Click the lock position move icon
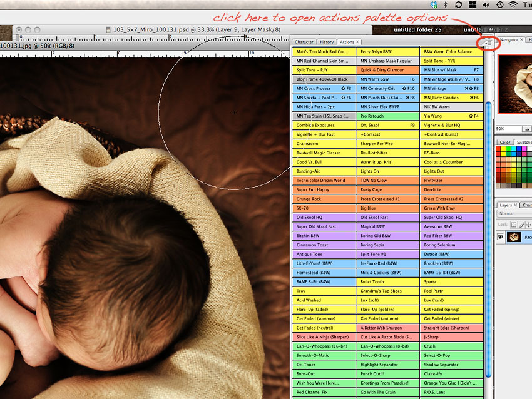Screen dimensions: 532x399 tap(529, 224)
